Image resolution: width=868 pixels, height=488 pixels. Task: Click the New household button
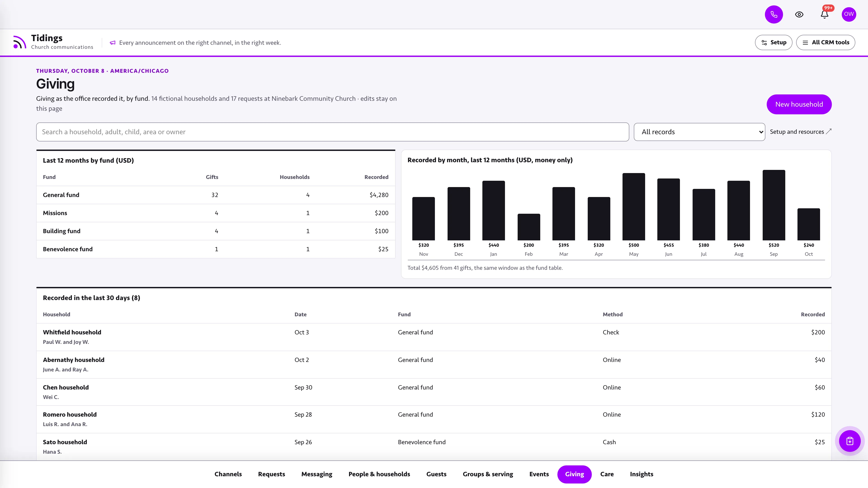click(799, 104)
